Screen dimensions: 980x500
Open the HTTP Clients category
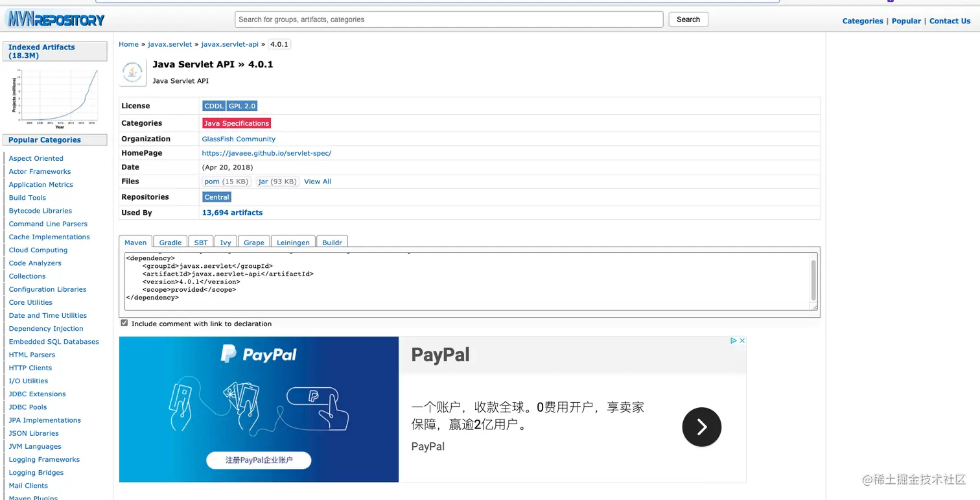(x=30, y=368)
